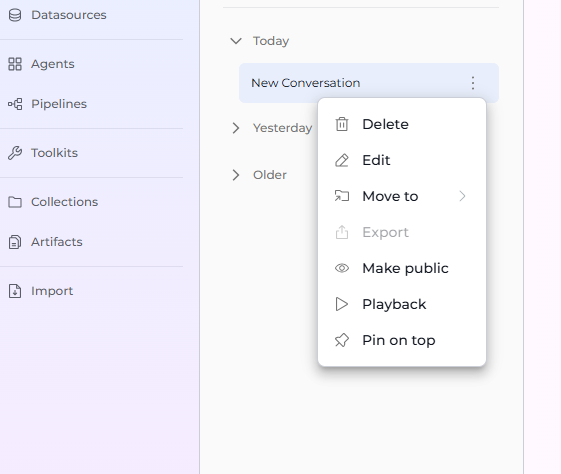Click the pencil icon beside Edit
The image size is (561, 474).
click(x=342, y=160)
